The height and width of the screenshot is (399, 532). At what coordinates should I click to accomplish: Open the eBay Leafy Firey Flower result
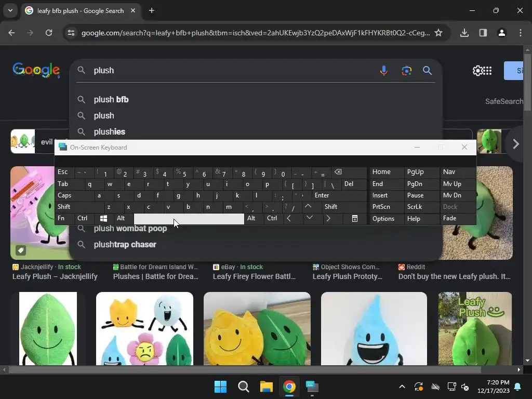[x=254, y=276]
